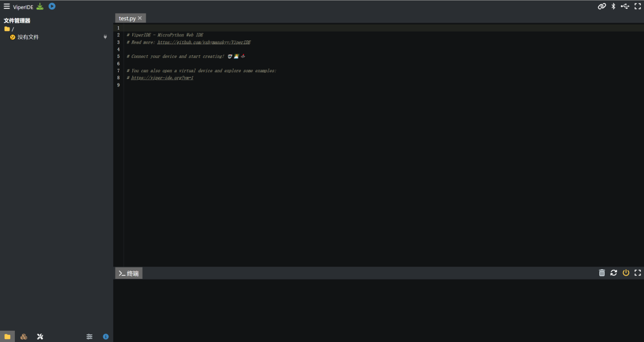The width and height of the screenshot is (644, 342).
Task: Toggle terminal fullscreen mode
Action: click(637, 273)
